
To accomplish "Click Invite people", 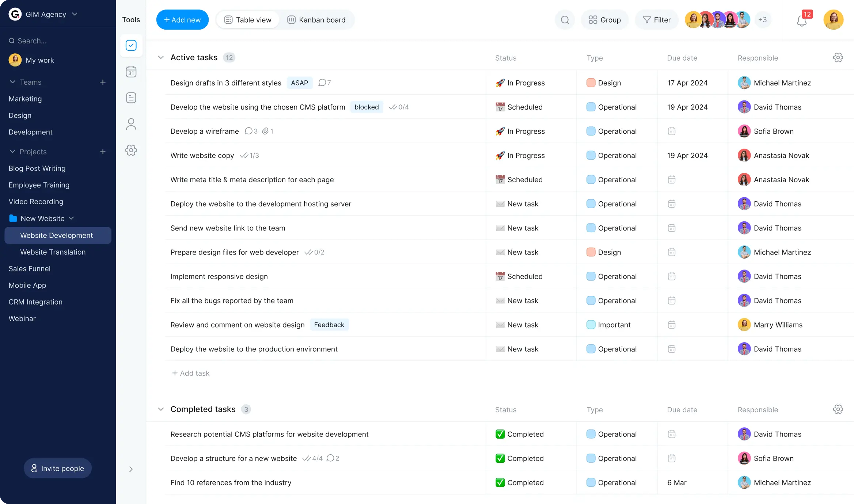I will [58, 469].
